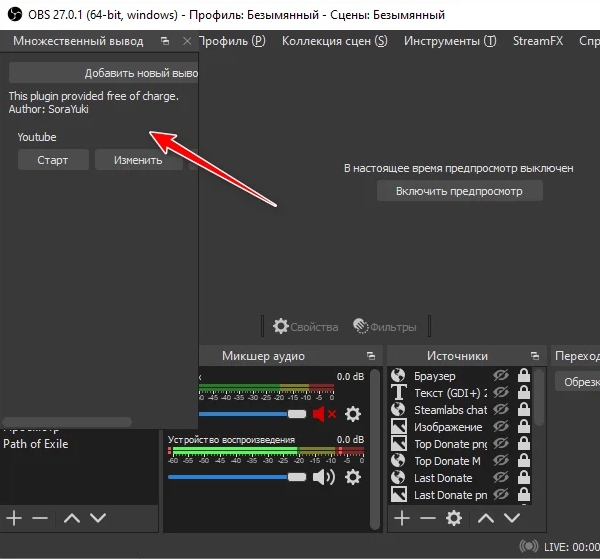Select the Top Donate png image icon
600x559 pixels.
(x=398, y=443)
